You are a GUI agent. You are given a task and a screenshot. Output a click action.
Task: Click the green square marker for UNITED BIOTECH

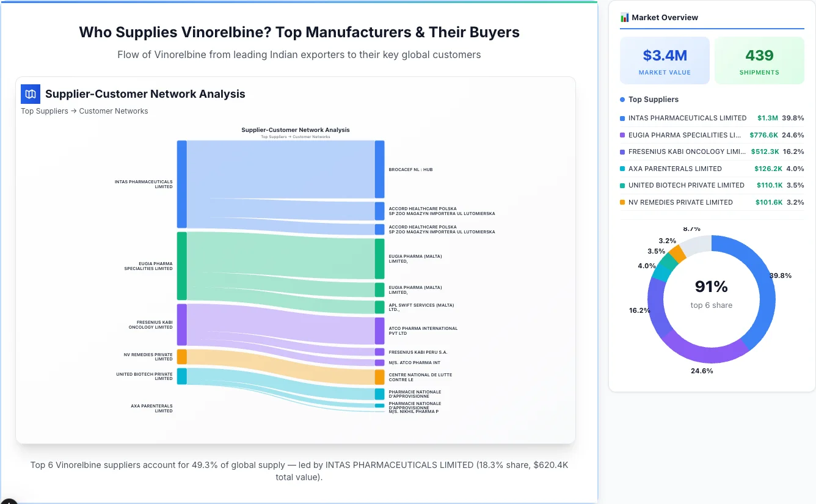(624, 185)
